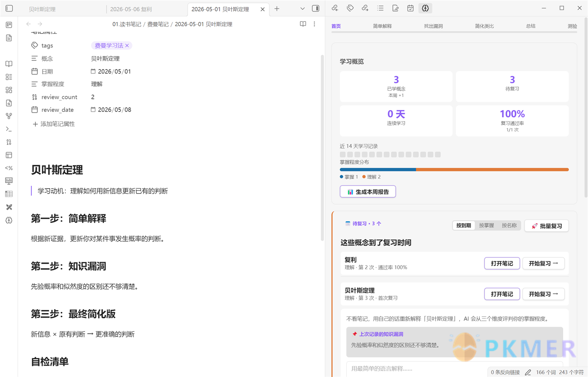Open the graph fork ribbon icon
Screen dimensions: 588x377
pos(9,116)
